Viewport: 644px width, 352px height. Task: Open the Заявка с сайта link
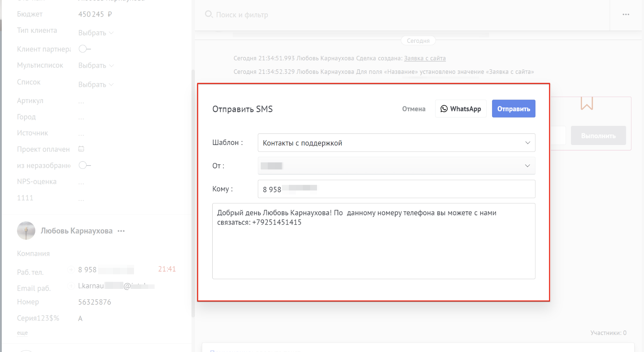[425, 58]
